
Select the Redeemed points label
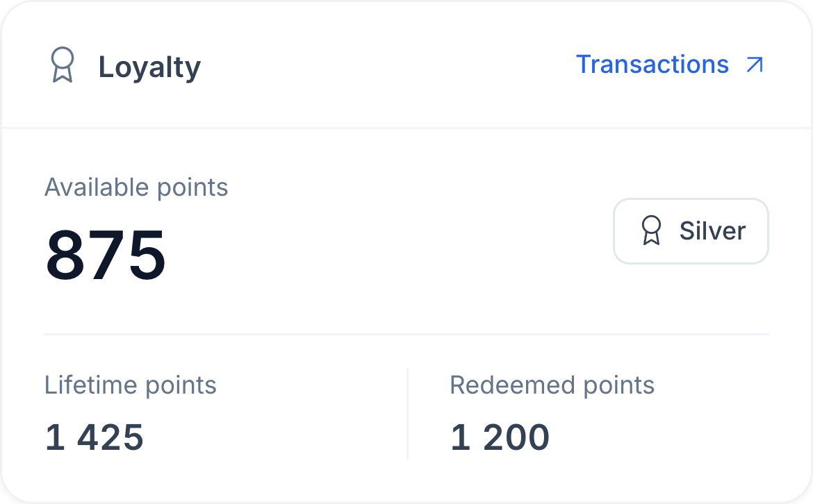tap(552, 385)
